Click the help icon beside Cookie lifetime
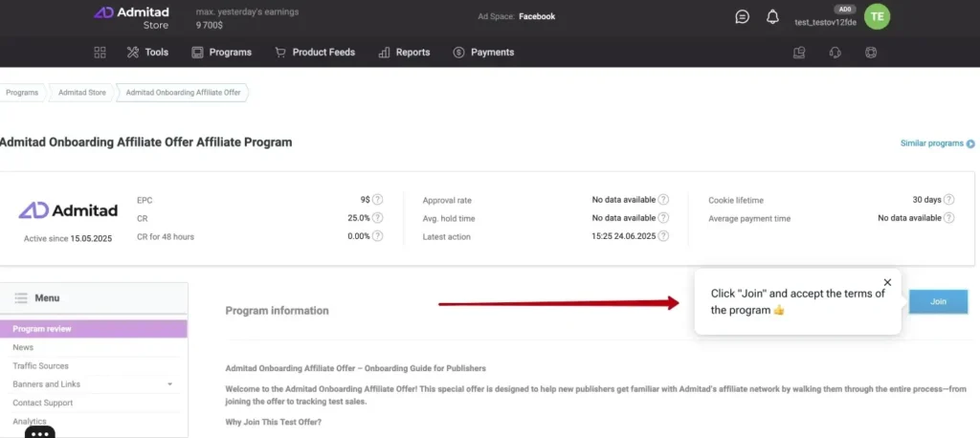 948,200
